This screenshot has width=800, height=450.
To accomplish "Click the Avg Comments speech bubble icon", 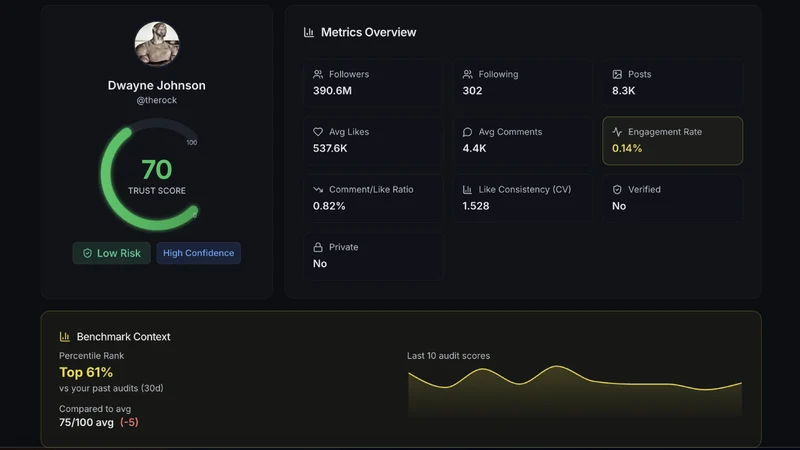I will tap(467, 132).
